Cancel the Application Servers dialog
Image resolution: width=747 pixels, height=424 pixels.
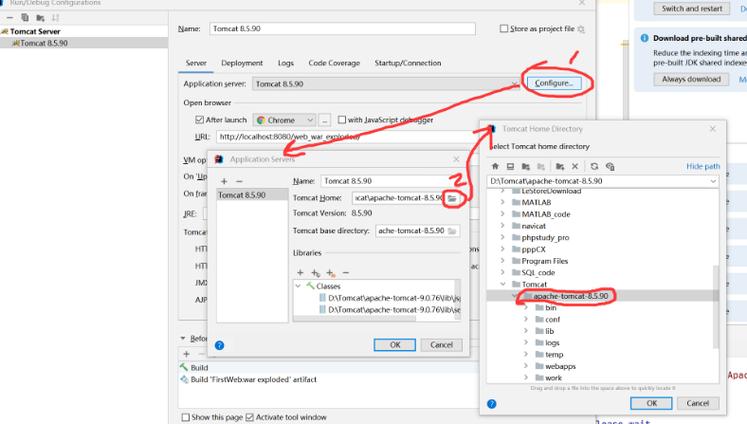(x=441, y=345)
